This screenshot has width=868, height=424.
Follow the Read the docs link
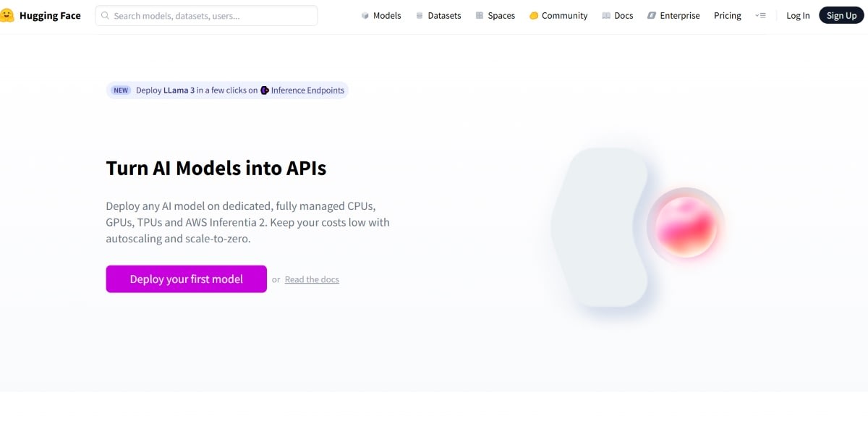tap(312, 280)
